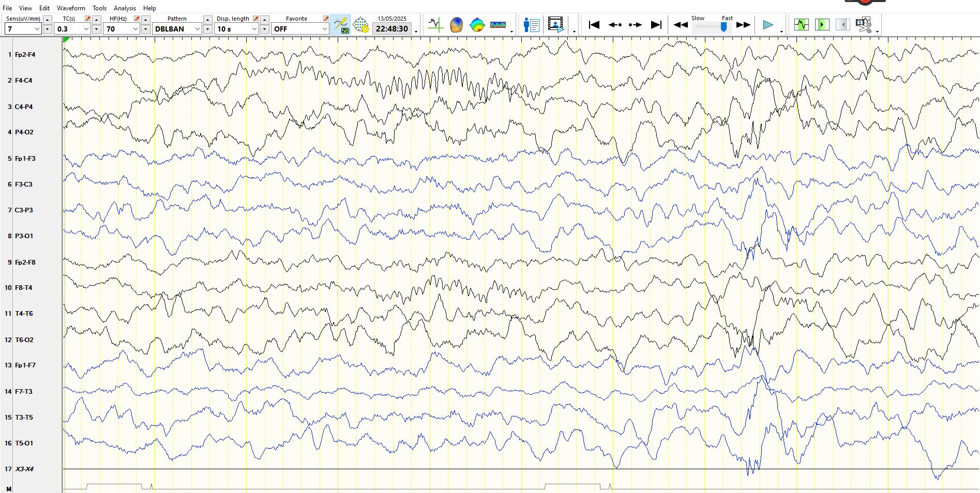Click the Disp. length up arrow stepper
Screen dimensions: 980x493
[x=264, y=20]
